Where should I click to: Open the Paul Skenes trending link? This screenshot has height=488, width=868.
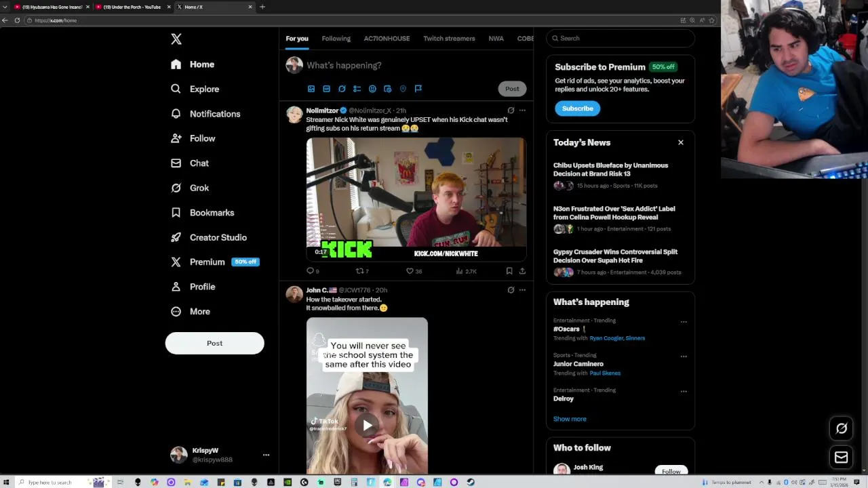tap(605, 373)
